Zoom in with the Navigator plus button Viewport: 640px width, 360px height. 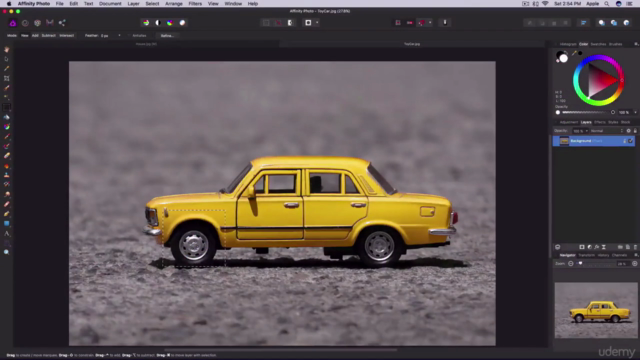(x=635, y=264)
